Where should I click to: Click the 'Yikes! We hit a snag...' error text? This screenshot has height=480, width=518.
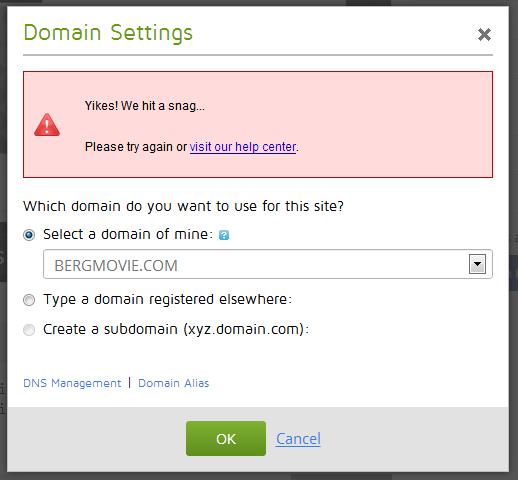click(x=145, y=106)
